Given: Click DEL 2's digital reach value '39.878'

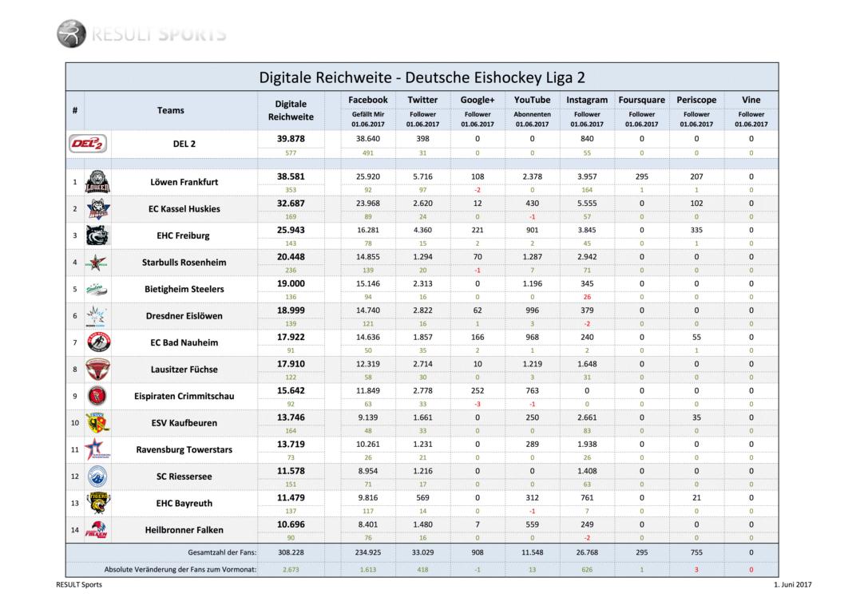Looking at the screenshot, I should pyautogui.click(x=291, y=139).
